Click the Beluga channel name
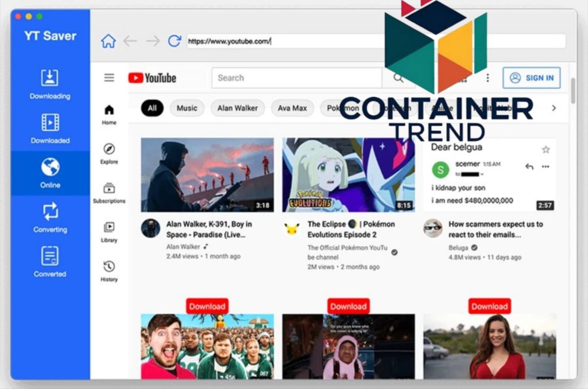The image size is (588, 389). tap(458, 248)
